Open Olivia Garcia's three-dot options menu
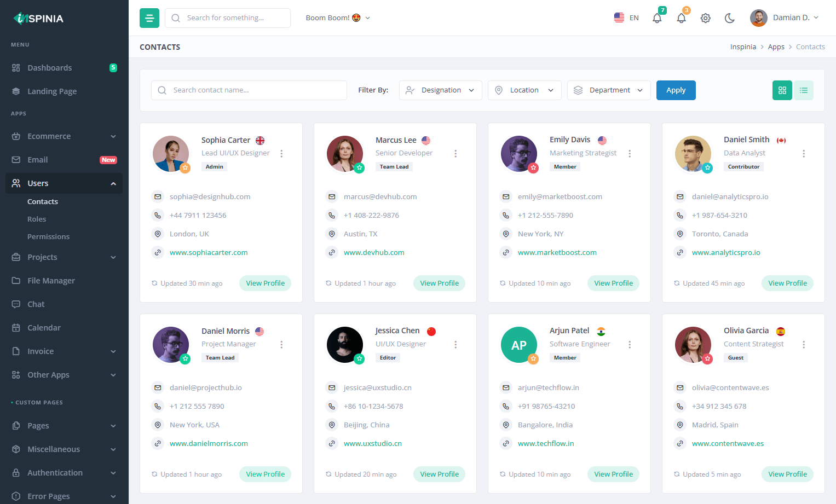The height and width of the screenshot is (504, 836). pos(804,345)
